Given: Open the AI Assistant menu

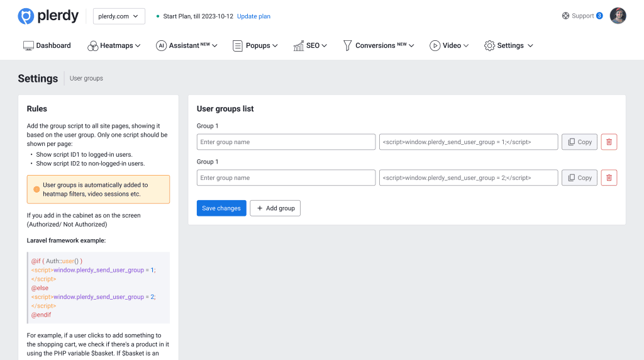Looking at the screenshot, I should click(188, 46).
